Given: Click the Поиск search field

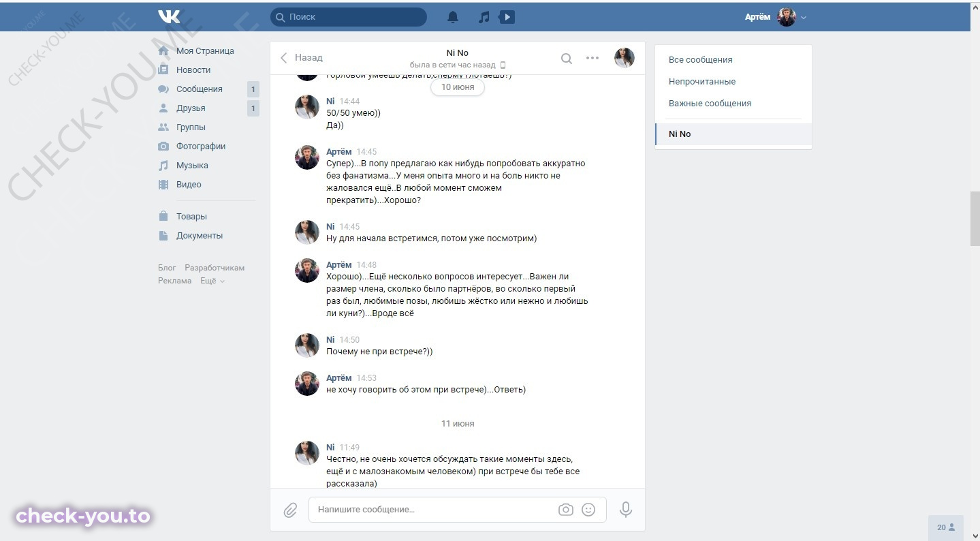Looking at the screenshot, I should tap(349, 17).
